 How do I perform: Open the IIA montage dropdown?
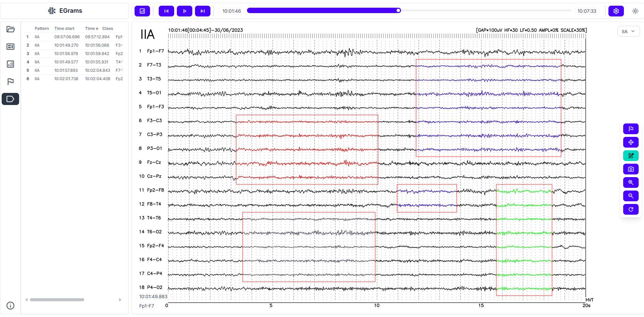[628, 31]
